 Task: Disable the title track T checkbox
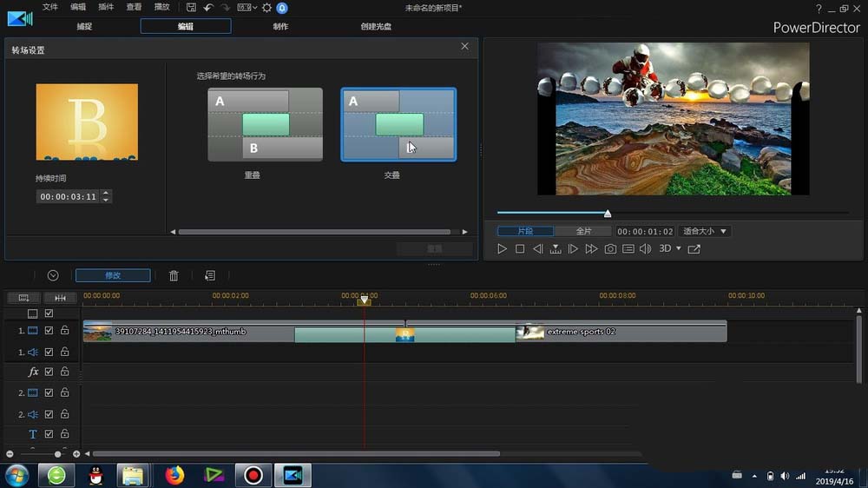(49, 434)
